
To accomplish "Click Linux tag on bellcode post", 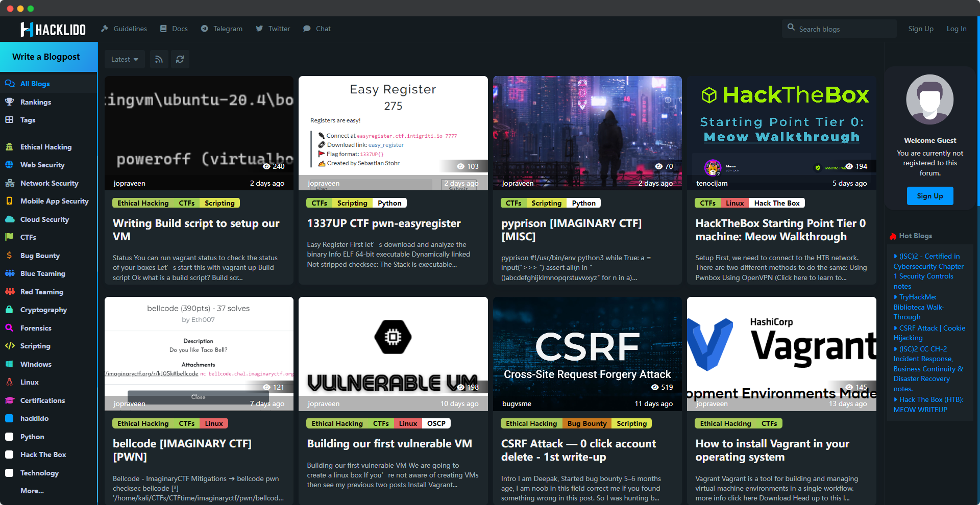I will (214, 423).
